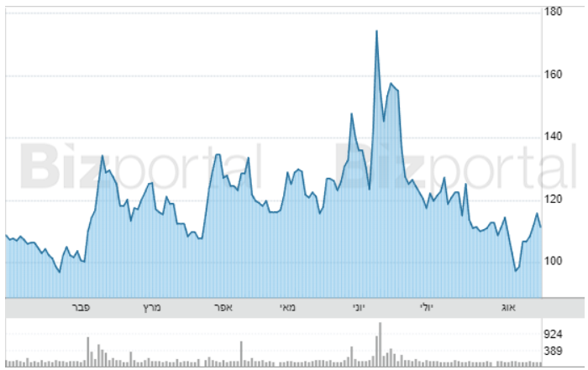588x370 pixels.
Task: Click the lowest price dip in August near 97
Action: [516, 270]
